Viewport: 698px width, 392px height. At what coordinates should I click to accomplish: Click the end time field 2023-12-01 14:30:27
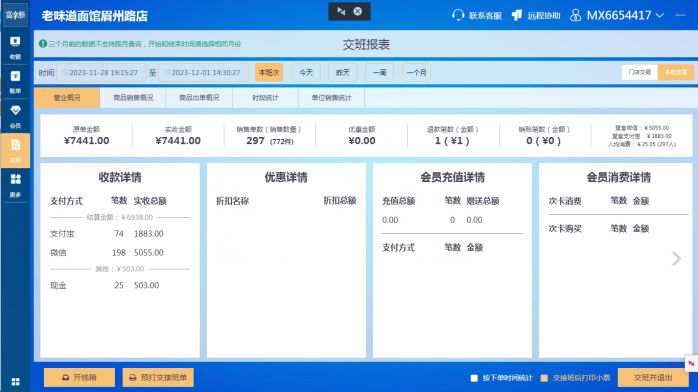(x=203, y=73)
